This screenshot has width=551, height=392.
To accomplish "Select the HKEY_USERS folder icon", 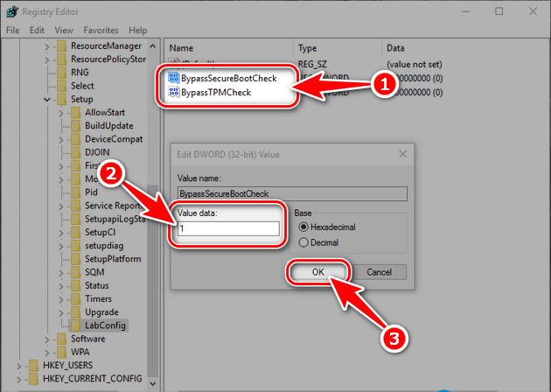I will pos(34,366).
